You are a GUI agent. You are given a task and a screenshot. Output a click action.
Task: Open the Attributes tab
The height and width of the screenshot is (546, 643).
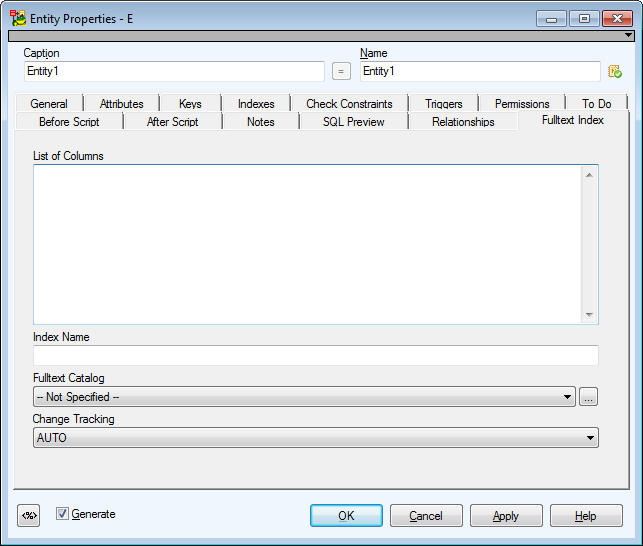122,104
